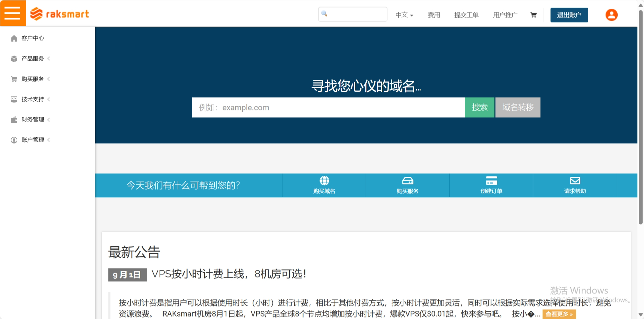
Task: Click the raksmart logo
Action: [60, 14]
